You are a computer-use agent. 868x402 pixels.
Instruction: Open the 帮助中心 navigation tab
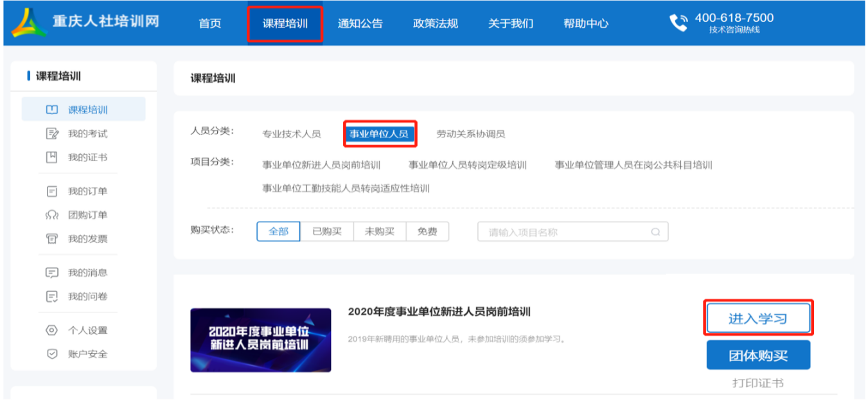click(585, 24)
